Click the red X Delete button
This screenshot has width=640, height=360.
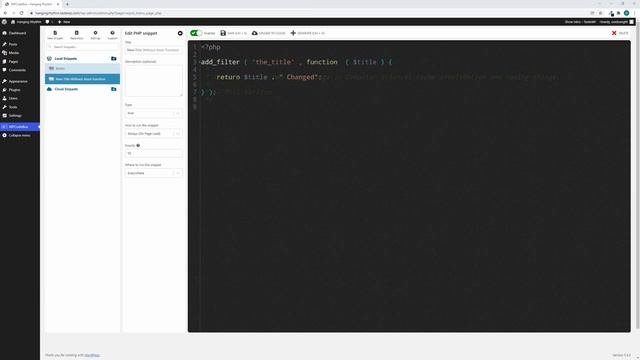620,33
